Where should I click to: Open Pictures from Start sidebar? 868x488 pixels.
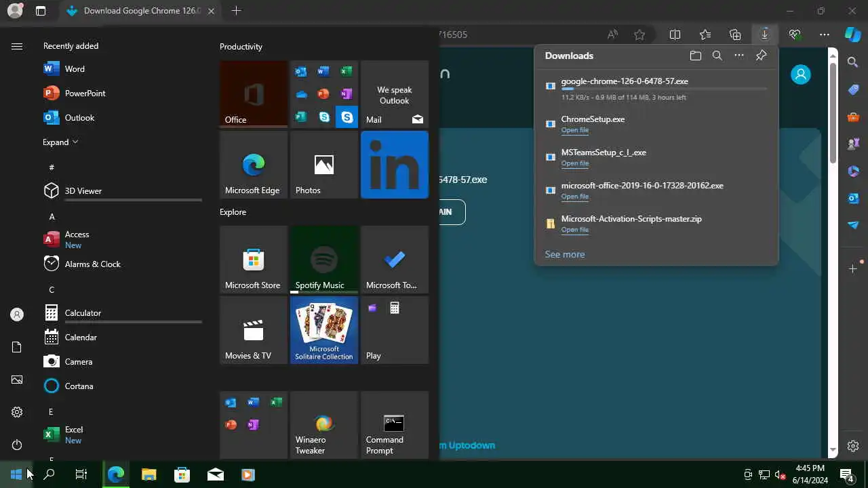point(17,380)
